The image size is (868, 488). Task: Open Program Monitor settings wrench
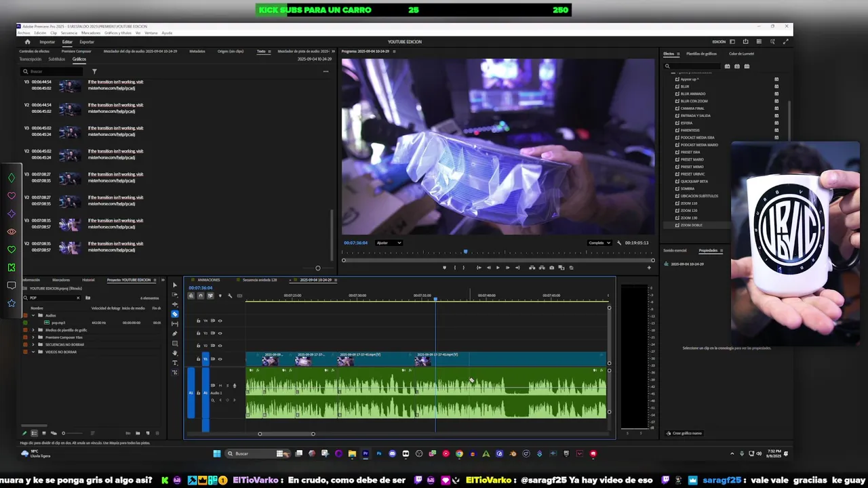pos(619,243)
